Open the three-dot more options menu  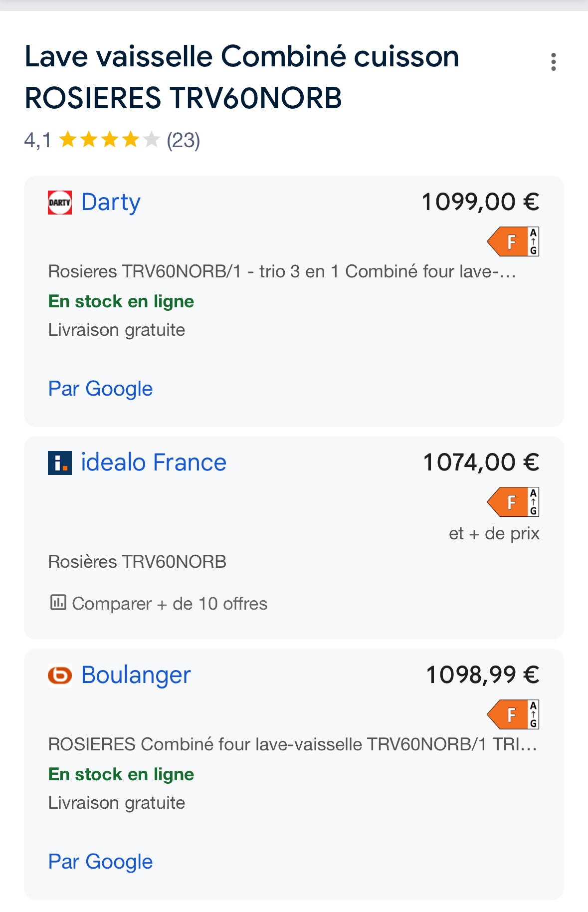pos(553,62)
